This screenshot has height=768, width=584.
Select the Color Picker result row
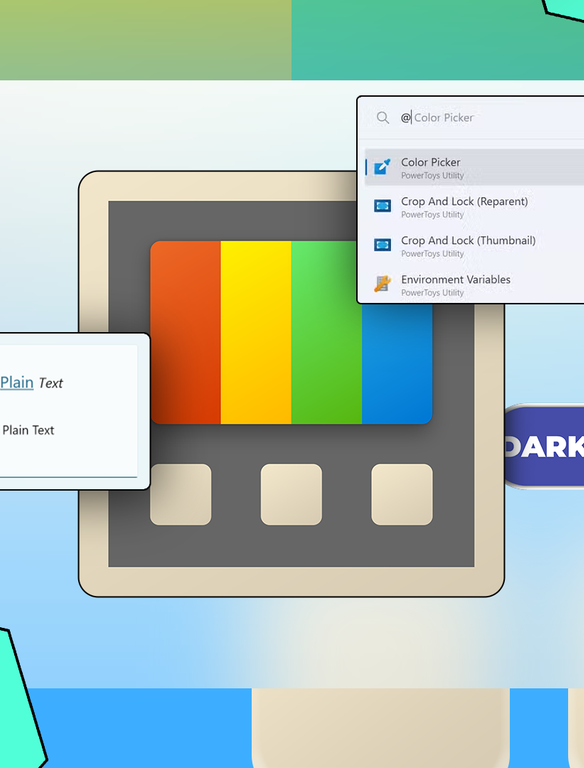click(x=474, y=168)
